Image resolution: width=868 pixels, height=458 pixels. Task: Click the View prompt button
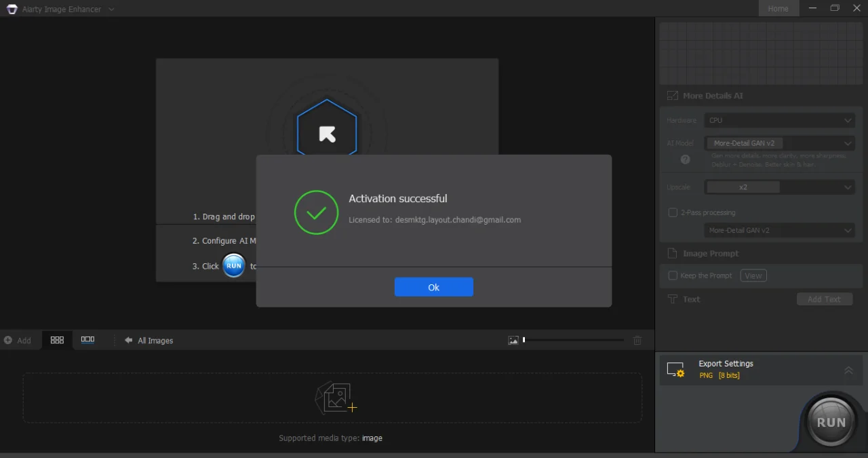[753, 275]
